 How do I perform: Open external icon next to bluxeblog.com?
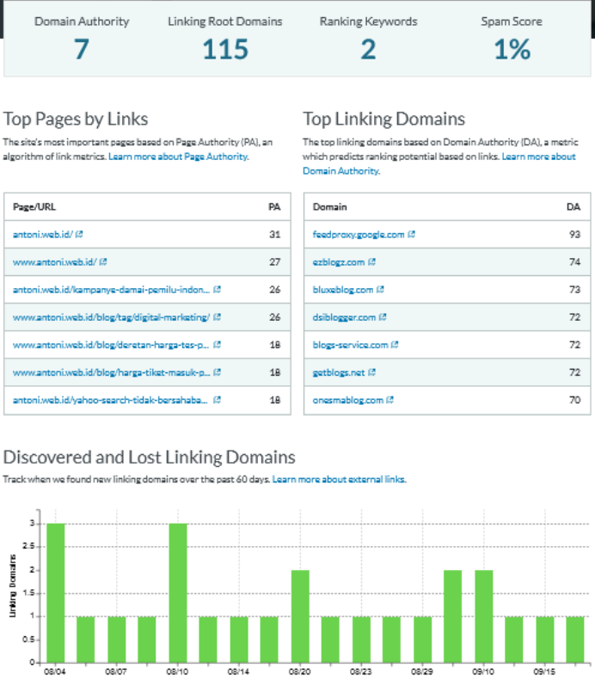(380, 289)
